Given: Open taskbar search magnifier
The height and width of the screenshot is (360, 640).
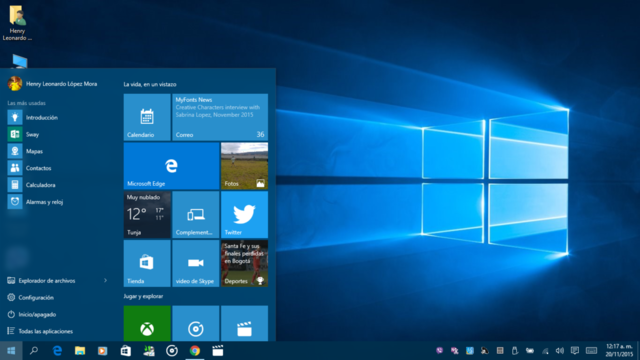Looking at the screenshot, I should click(34, 351).
